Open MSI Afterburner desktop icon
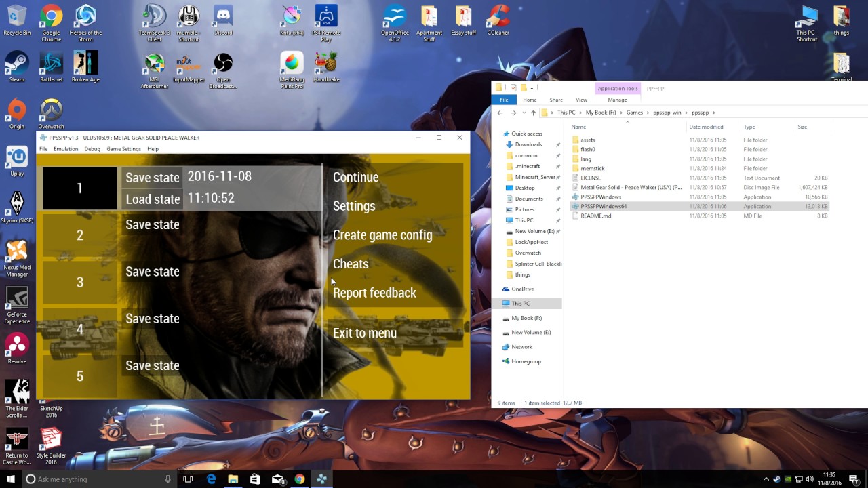 pyautogui.click(x=155, y=70)
